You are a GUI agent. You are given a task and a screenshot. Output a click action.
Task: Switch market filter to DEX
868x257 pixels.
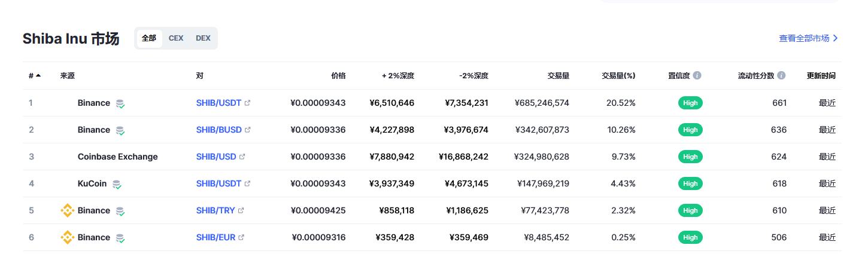(203, 38)
